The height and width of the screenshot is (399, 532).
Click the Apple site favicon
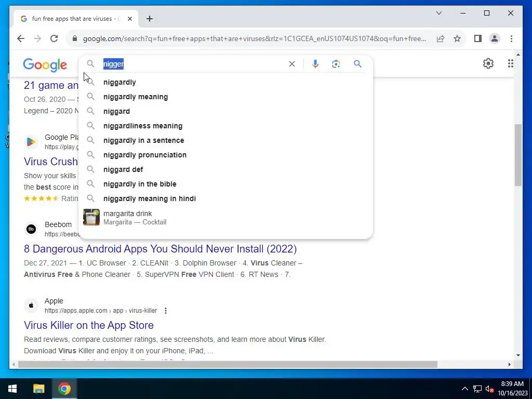click(x=31, y=305)
